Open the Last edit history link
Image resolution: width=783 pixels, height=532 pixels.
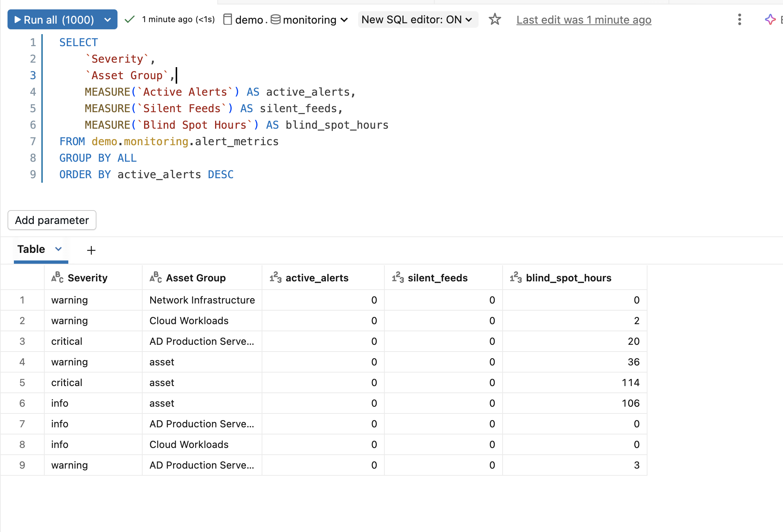tap(584, 20)
